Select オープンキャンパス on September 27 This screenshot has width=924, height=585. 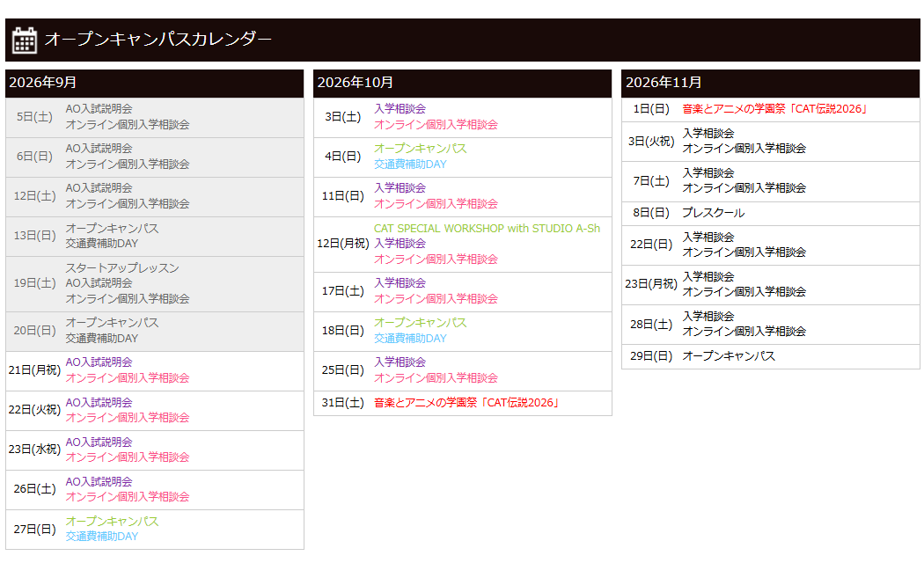pyautogui.click(x=112, y=522)
